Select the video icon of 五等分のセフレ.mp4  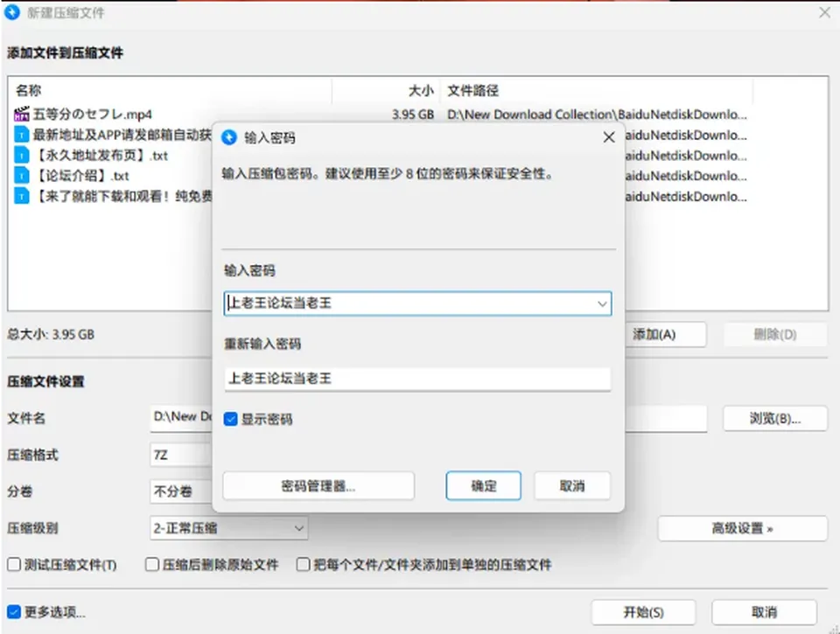pos(21,114)
